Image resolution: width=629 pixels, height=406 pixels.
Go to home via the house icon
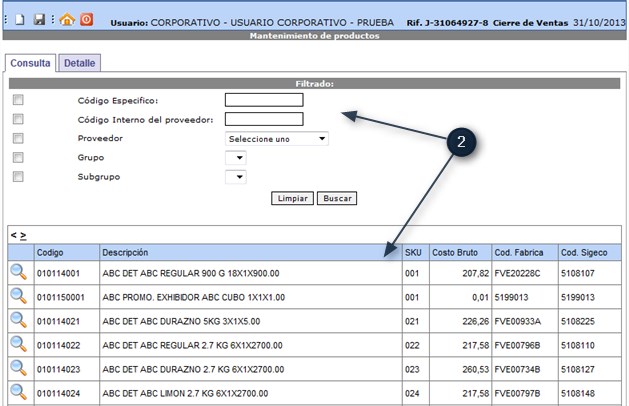tap(67, 19)
